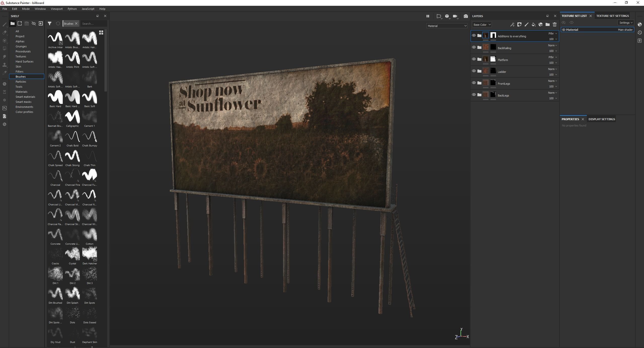Change shelf thumbnail grid size
Viewport: 644px width, 348px height.
click(x=101, y=33)
